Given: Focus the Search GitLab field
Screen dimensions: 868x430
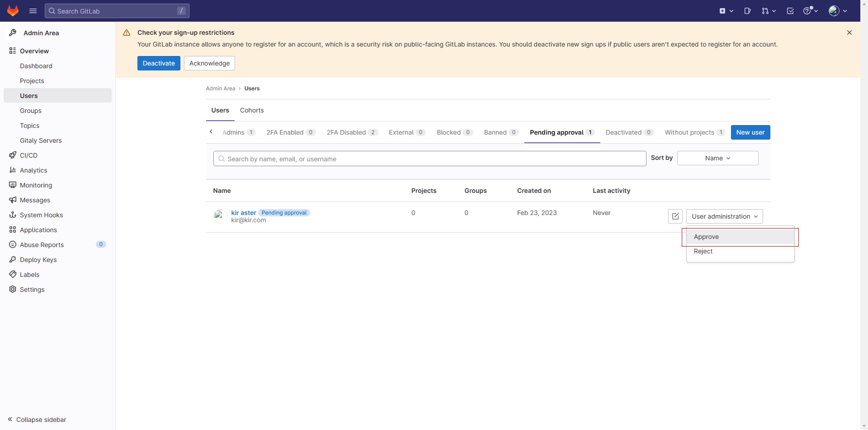Looking at the screenshot, I should coord(117,11).
